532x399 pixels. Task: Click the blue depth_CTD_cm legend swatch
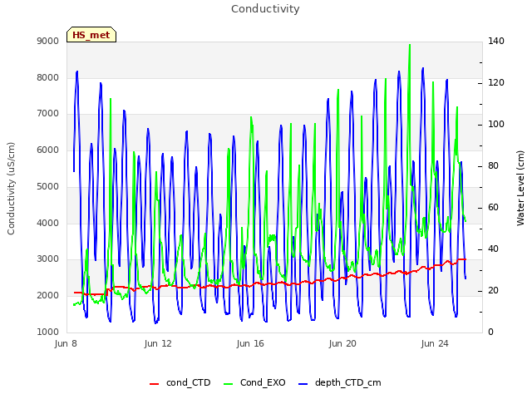303,384
